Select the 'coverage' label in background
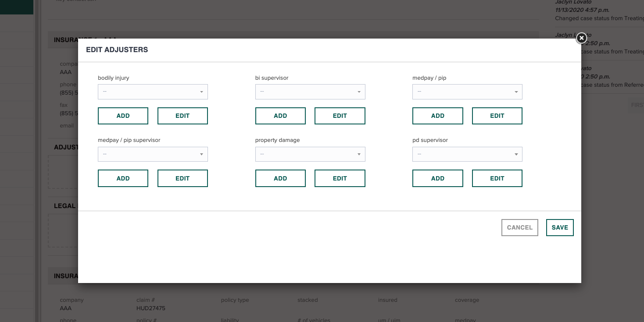 click(x=467, y=300)
